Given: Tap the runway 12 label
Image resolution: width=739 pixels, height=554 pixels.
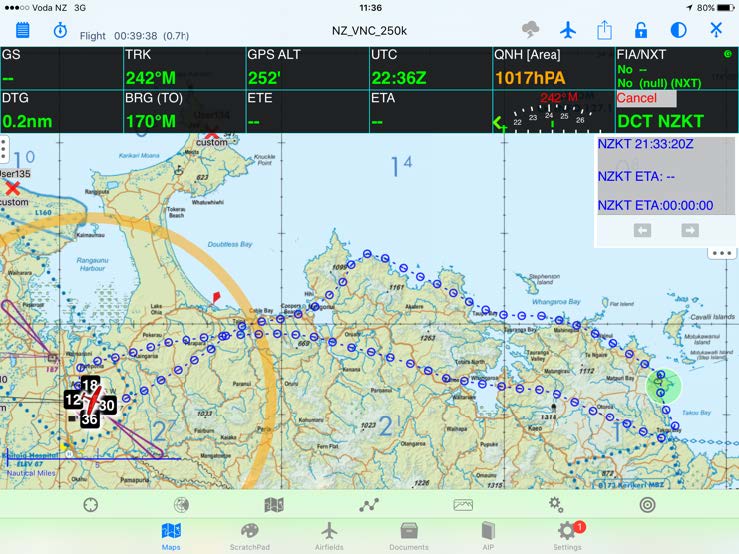Looking at the screenshot, I should (x=73, y=400).
